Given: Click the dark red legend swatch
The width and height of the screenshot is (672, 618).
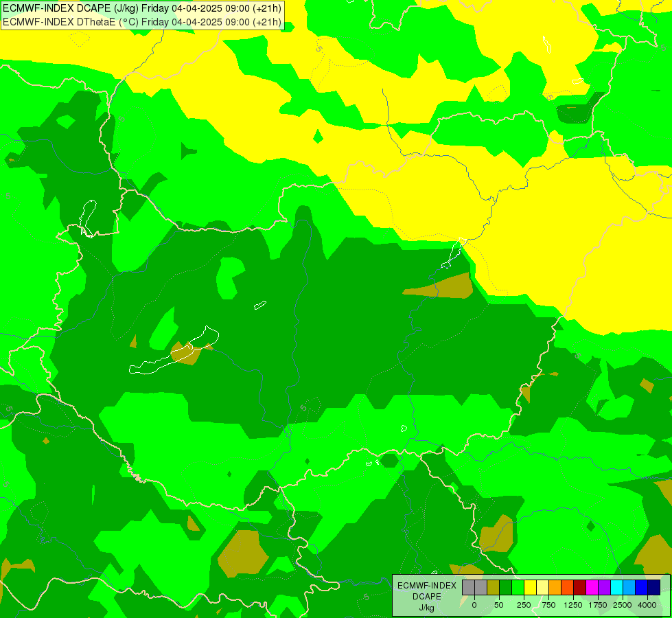Looking at the screenshot, I should [580, 588].
